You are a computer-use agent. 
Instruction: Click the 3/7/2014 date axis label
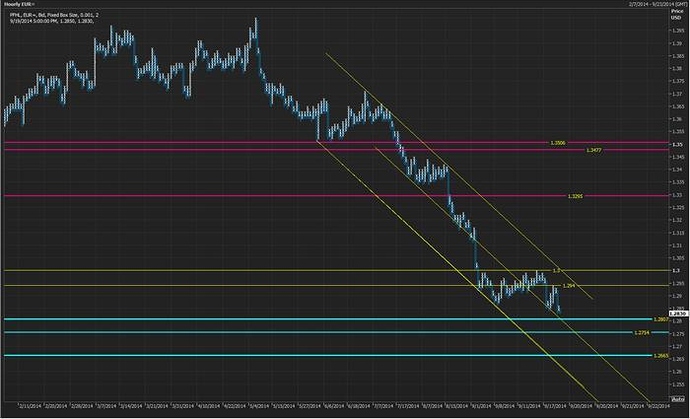(x=106, y=404)
